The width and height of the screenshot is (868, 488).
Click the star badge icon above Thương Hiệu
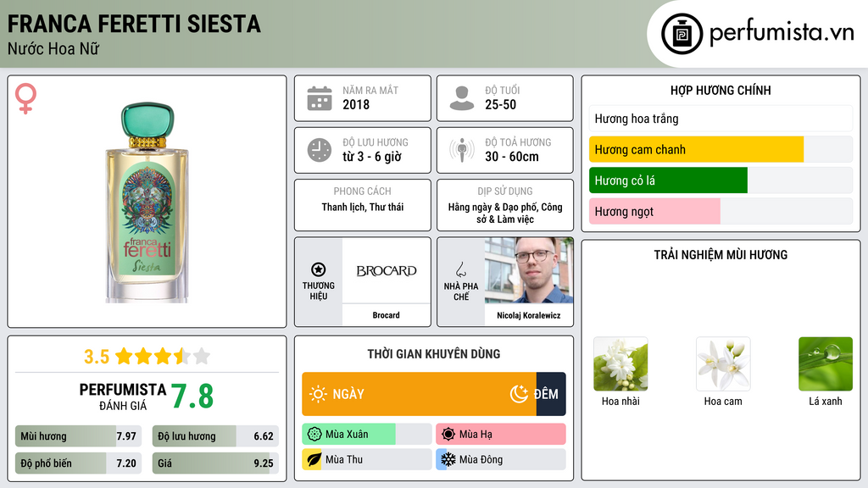click(x=319, y=269)
